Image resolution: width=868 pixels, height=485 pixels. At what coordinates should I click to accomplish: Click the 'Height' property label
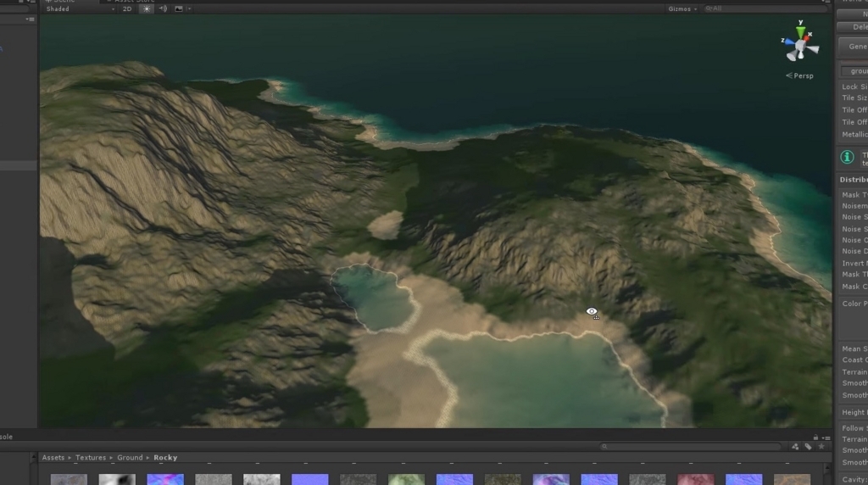point(854,412)
